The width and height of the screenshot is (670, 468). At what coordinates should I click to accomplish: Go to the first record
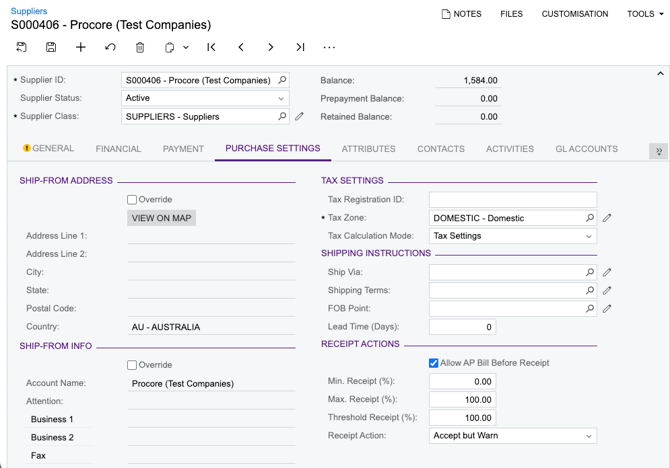coord(211,47)
